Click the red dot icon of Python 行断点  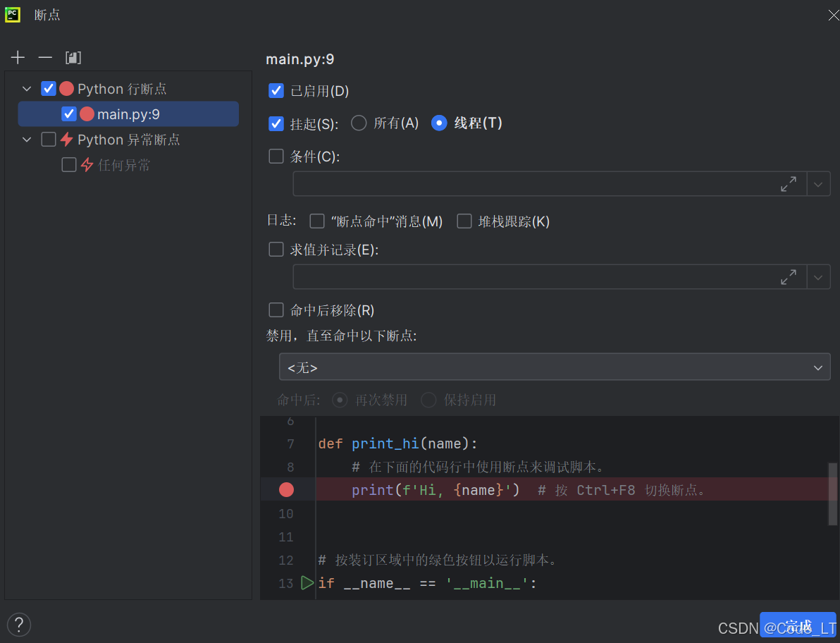[x=66, y=89]
